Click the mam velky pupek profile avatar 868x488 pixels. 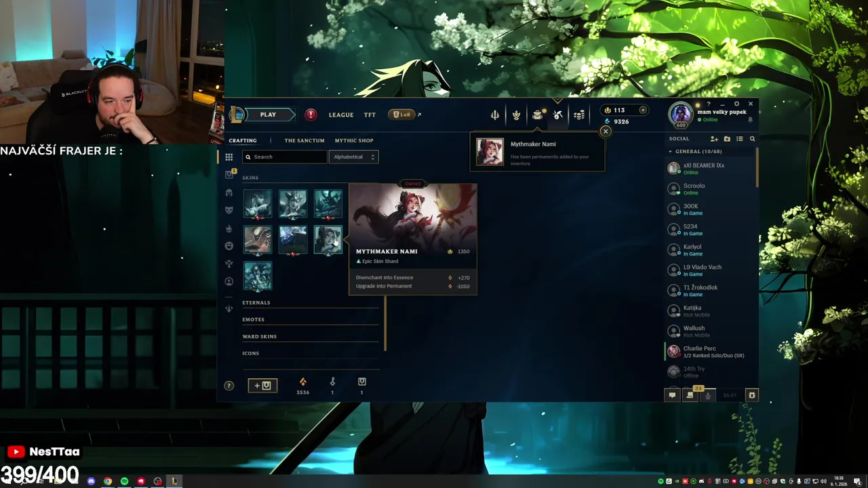(680, 114)
